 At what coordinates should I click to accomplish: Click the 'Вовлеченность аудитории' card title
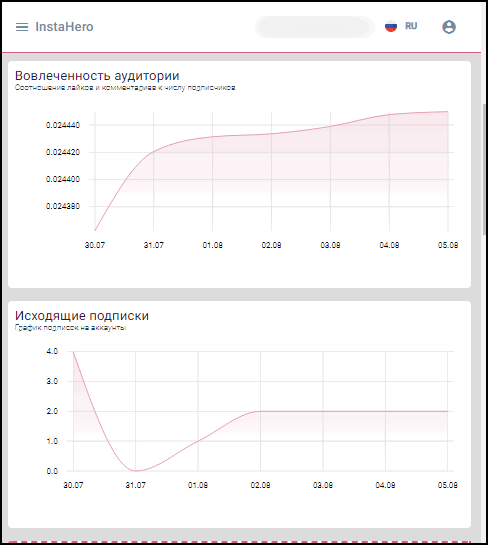(97, 75)
